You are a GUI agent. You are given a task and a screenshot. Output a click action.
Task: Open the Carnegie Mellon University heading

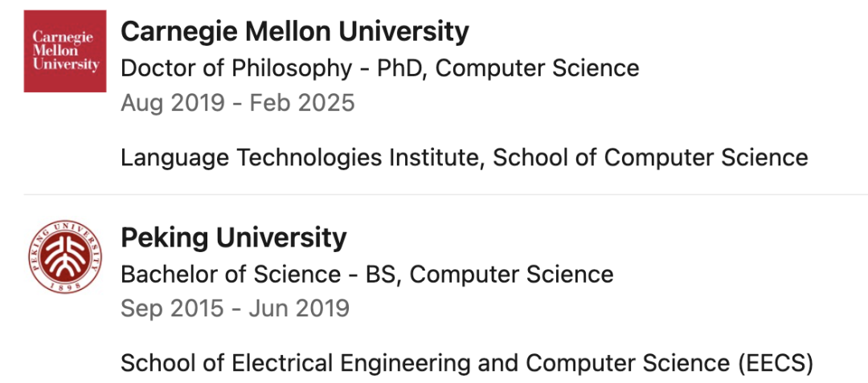[294, 32]
